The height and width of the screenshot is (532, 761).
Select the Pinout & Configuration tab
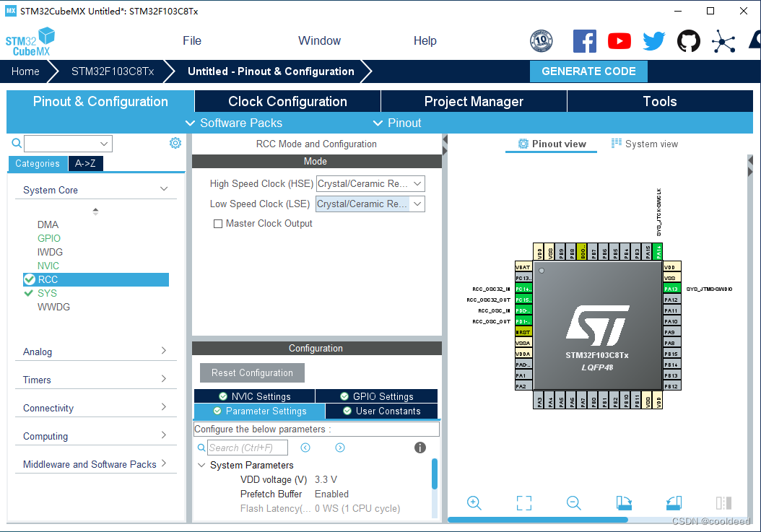coord(100,102)
